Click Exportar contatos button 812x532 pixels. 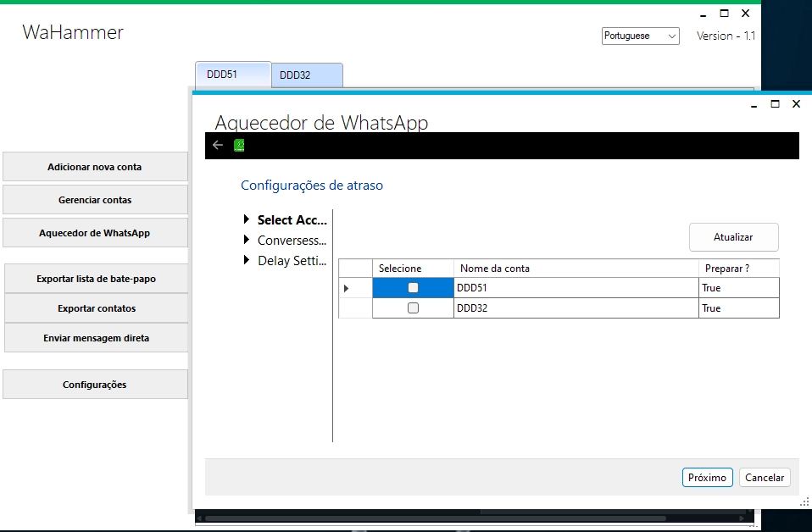(96, 308)
